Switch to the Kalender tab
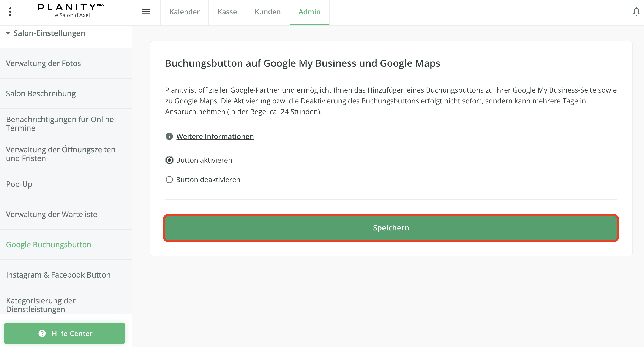644x347 pixels. [x=185, y=12]
